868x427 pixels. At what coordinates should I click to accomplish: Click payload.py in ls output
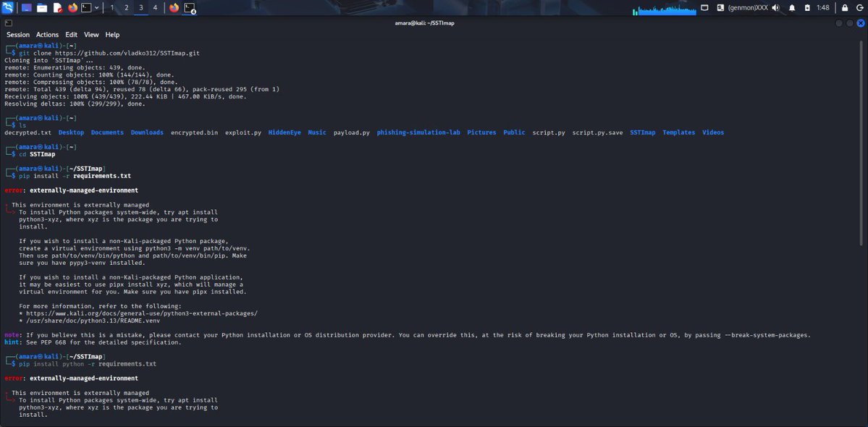click(x=352, y=132)
